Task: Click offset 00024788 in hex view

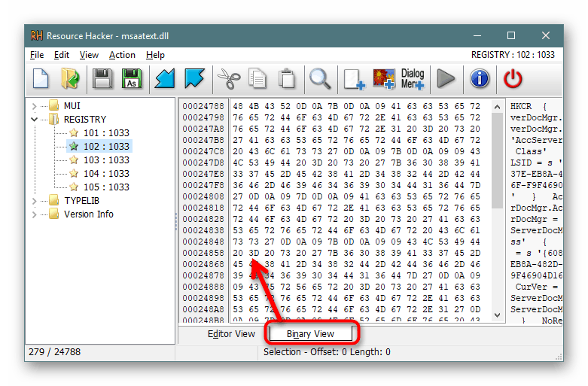Action: (203, 106)
